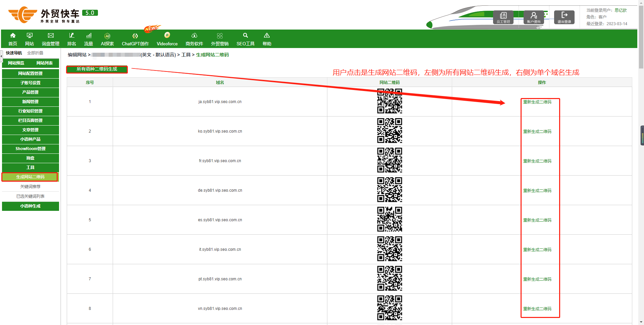Open the AI探索 icon
Viewport: 644px width, 325px height.
click(x=107, y=36)
